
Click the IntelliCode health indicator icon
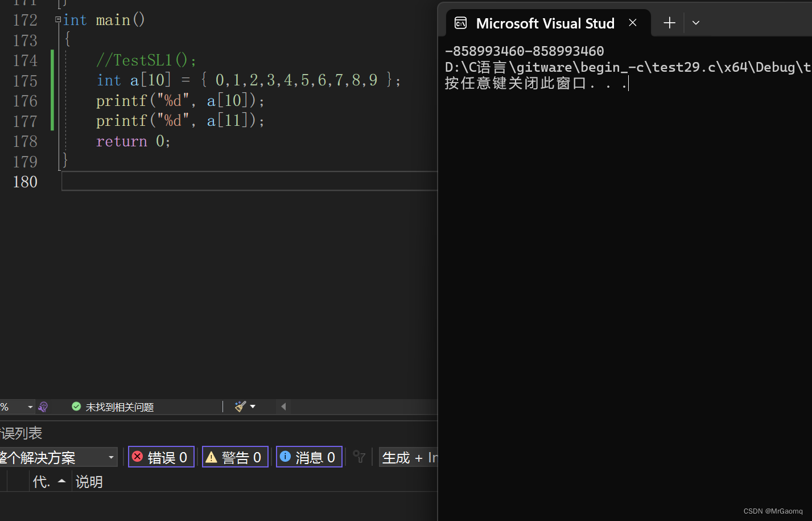point(43,407)
